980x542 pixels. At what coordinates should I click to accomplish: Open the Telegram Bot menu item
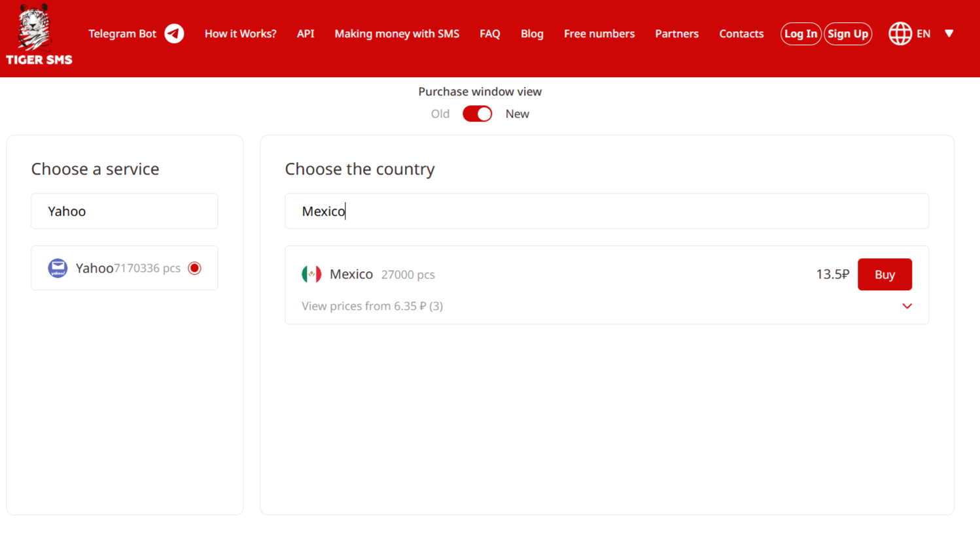(122, 33)
